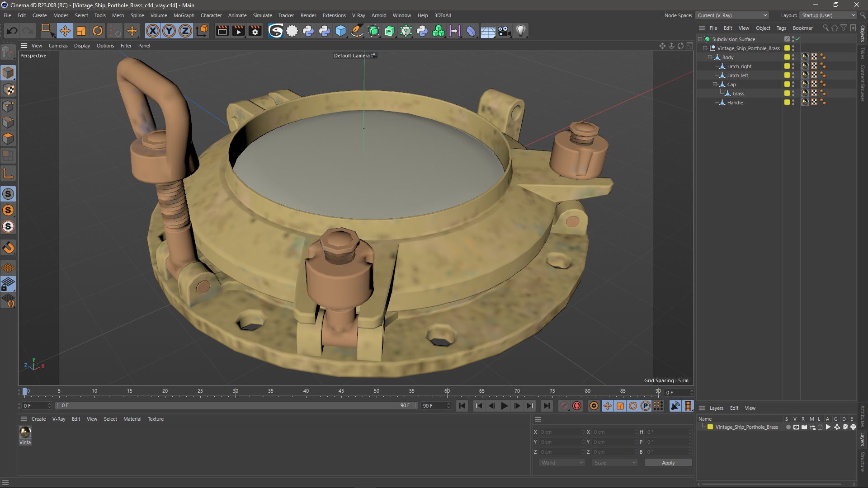Click the magnet snap icon
The width and height of the screenshot is (868, 488).
pyautogui.click(x=8, y=248)
